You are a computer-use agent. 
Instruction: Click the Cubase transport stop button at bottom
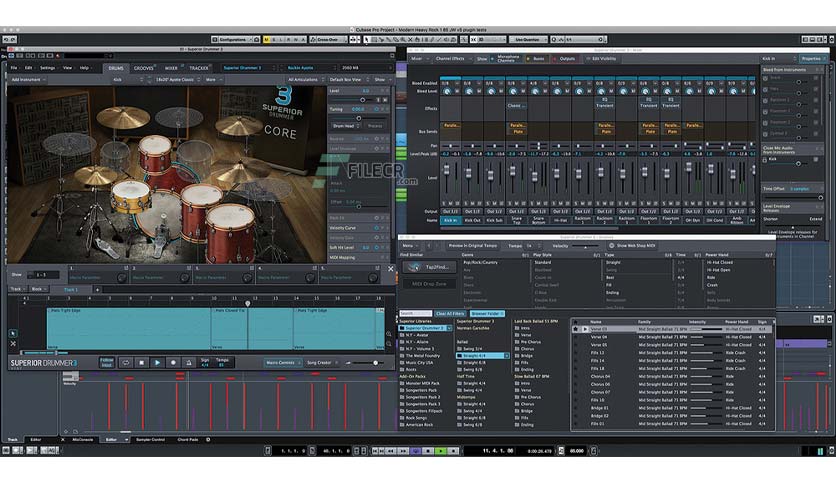tap(428, 451)
